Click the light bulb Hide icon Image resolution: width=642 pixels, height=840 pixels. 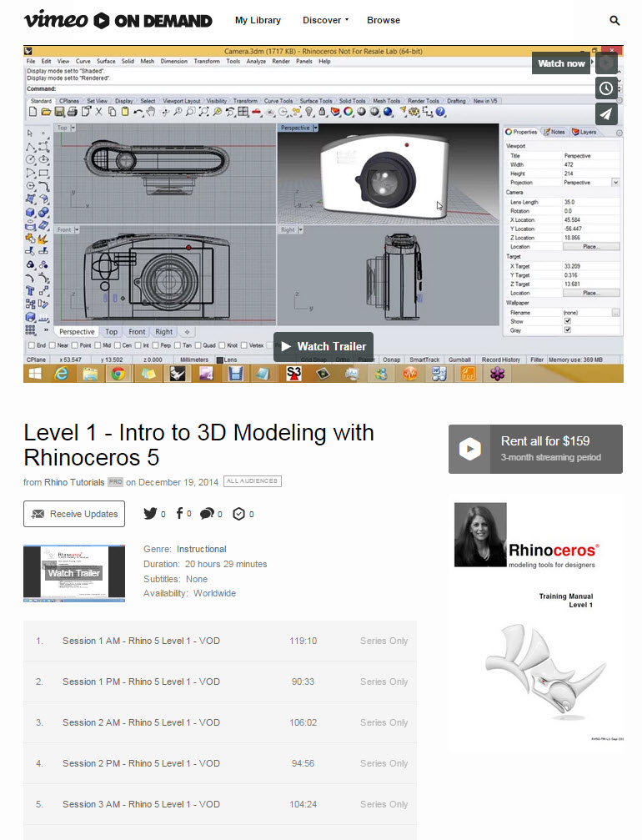coord(309,112)
